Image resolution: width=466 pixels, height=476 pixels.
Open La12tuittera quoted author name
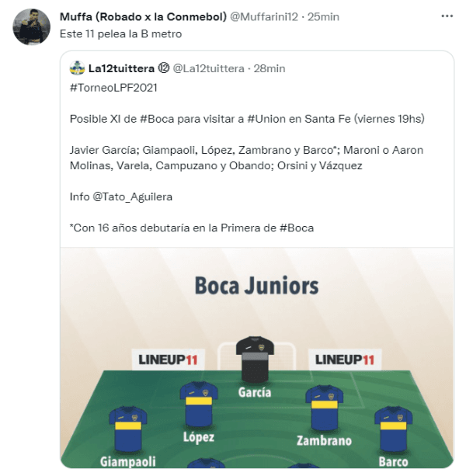(x=121, y=68)
